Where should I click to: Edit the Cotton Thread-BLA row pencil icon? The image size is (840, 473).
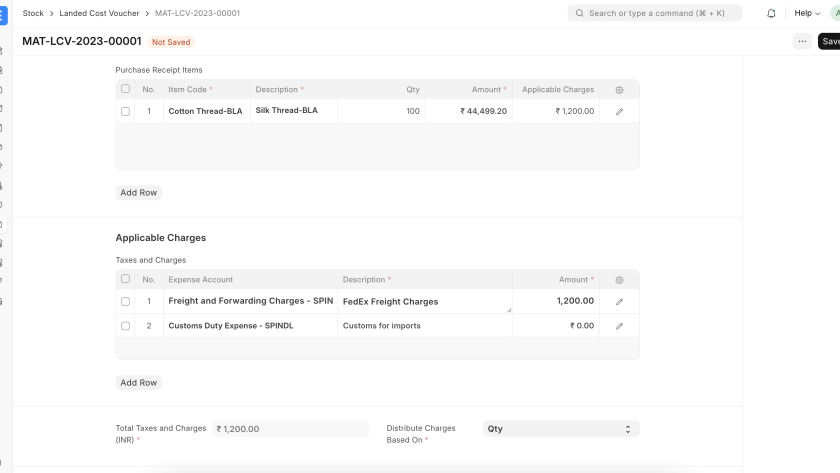(x=619, y=111)
